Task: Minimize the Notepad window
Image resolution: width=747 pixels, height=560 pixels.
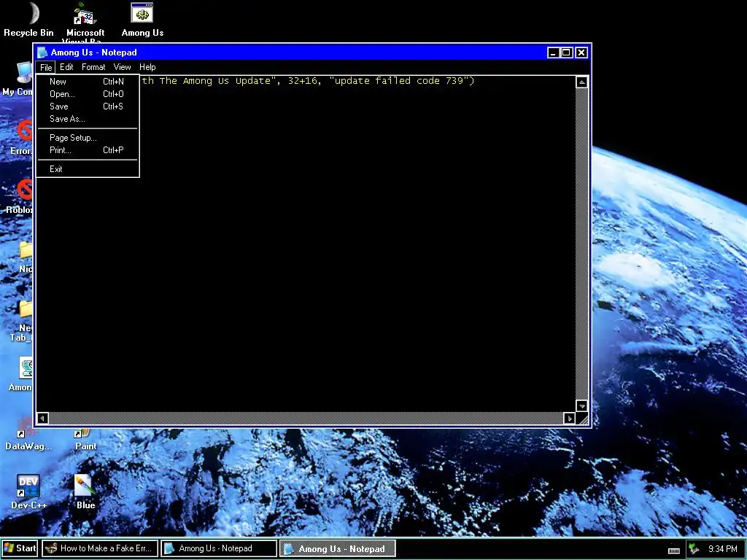Action: coord(553,52)
